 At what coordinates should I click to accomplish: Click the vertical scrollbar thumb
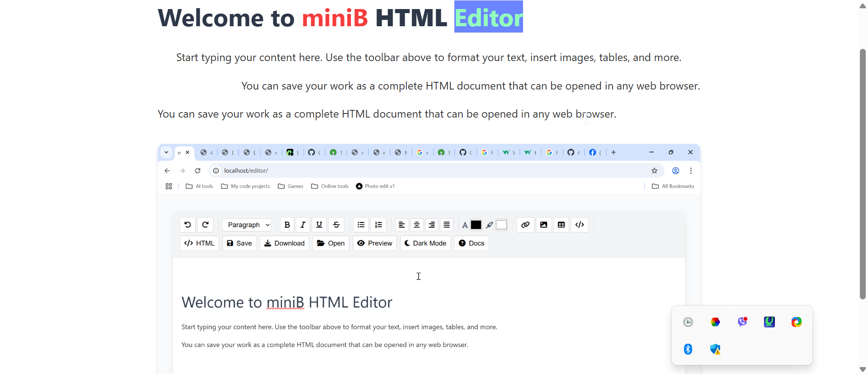863,174
